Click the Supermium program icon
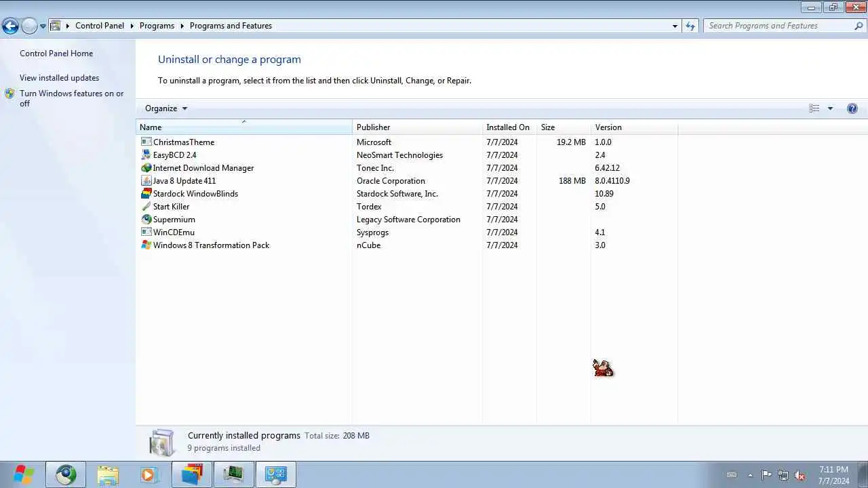Viewport: 868px width, 488px height. pyautogui.click(x=146, y=220)
